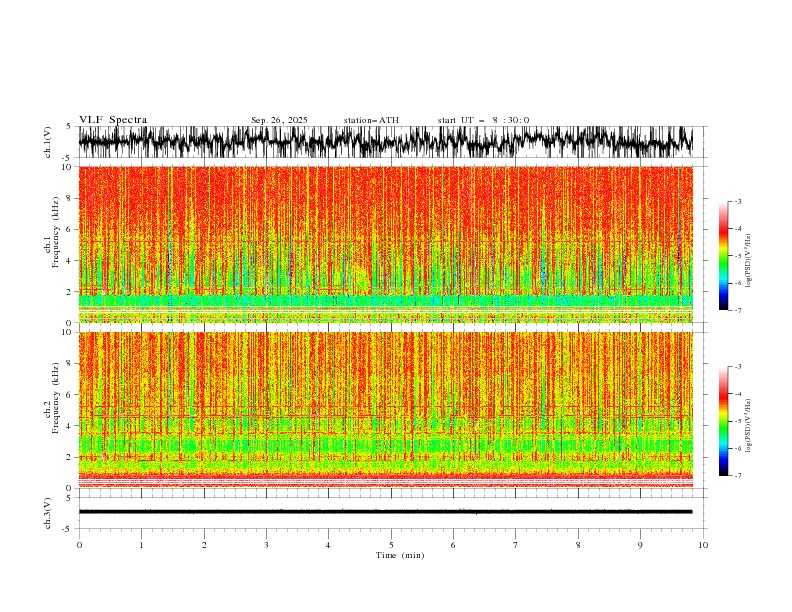Click time axis tick label "1"
Image resolution: width=792 pixels, height=612 pixels.
point(141,545)
